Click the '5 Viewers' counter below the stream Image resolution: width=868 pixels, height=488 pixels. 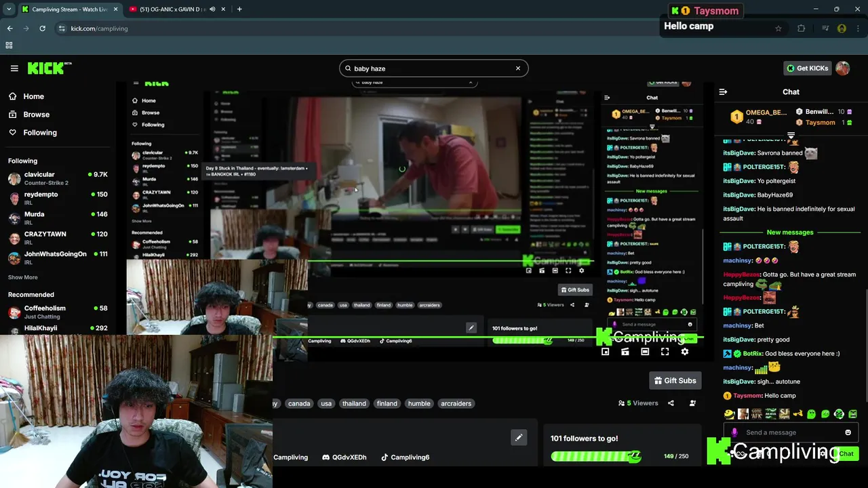tap(638, 403)
